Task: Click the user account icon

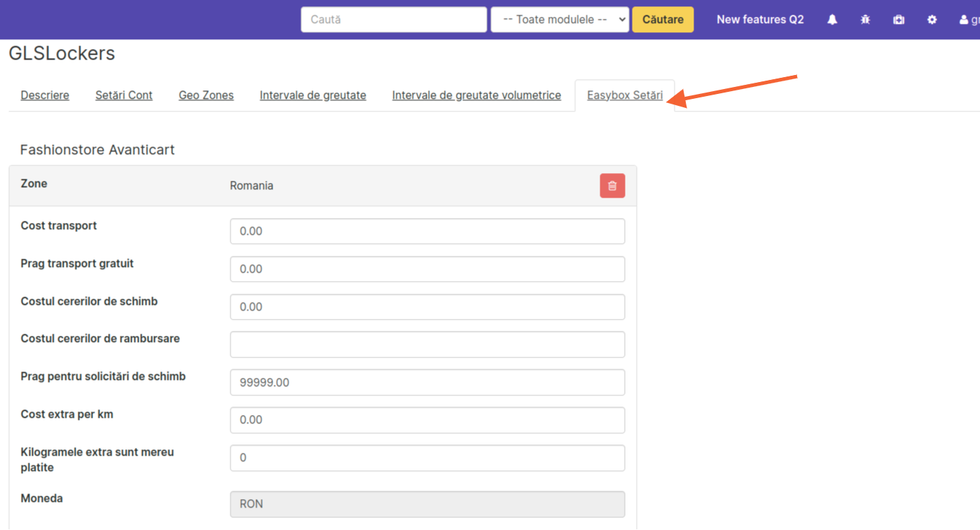Action: point(963,20)
